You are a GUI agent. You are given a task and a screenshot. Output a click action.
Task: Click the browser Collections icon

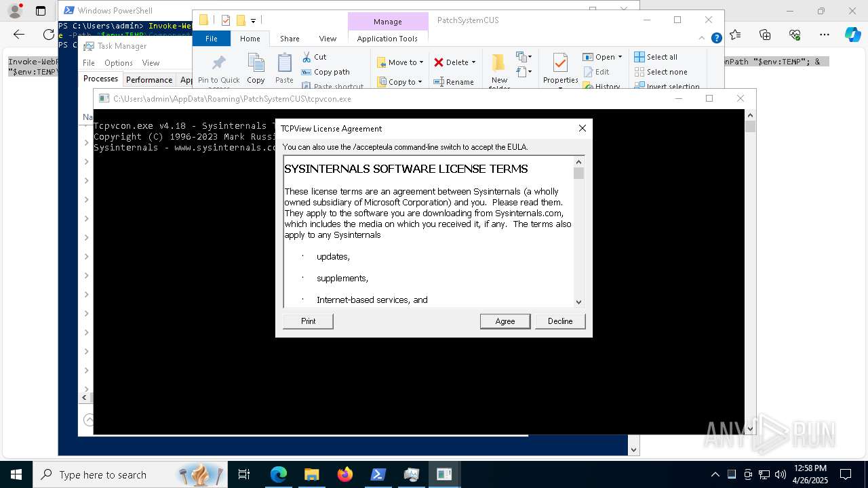pyautogui.click(x=765, y=35)
